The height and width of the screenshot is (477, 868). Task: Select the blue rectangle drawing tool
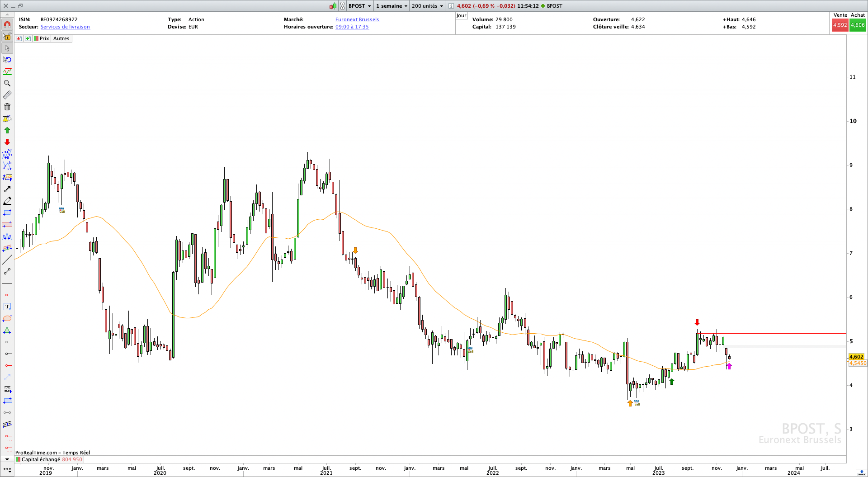pyautogui.click(x=7, y=213)
